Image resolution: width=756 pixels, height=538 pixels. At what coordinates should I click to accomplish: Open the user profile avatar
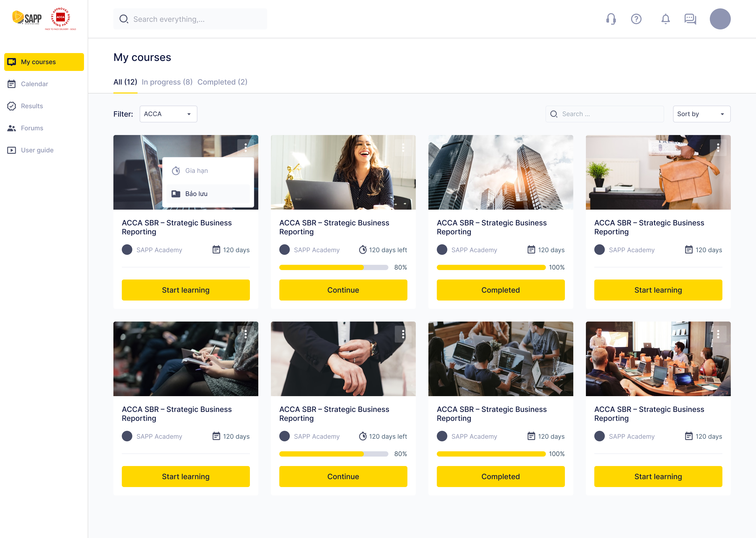pyautogui.click(x=720, y=19)
